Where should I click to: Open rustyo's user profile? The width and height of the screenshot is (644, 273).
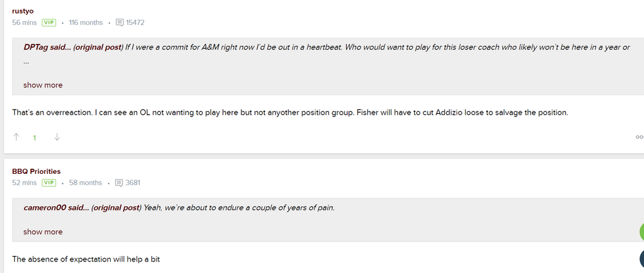(23, 10)
